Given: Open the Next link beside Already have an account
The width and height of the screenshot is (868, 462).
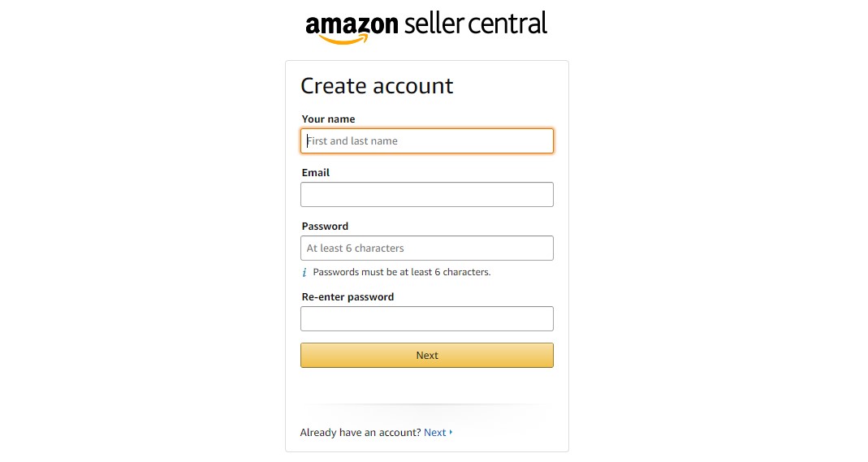Looking at the screenshot, I should pos(434,433).
